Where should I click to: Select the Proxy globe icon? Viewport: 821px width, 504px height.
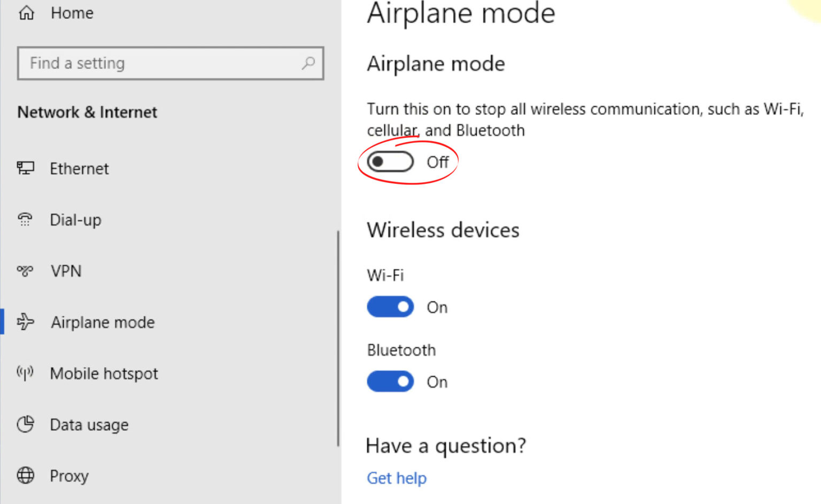pos(25,475)
